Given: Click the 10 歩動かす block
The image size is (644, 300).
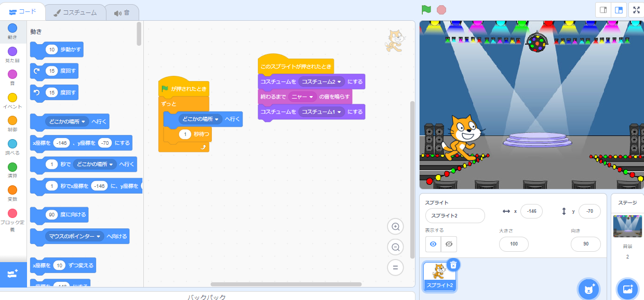Looking at the screenshot, I should pyautogui.click(x=57, y=50).
